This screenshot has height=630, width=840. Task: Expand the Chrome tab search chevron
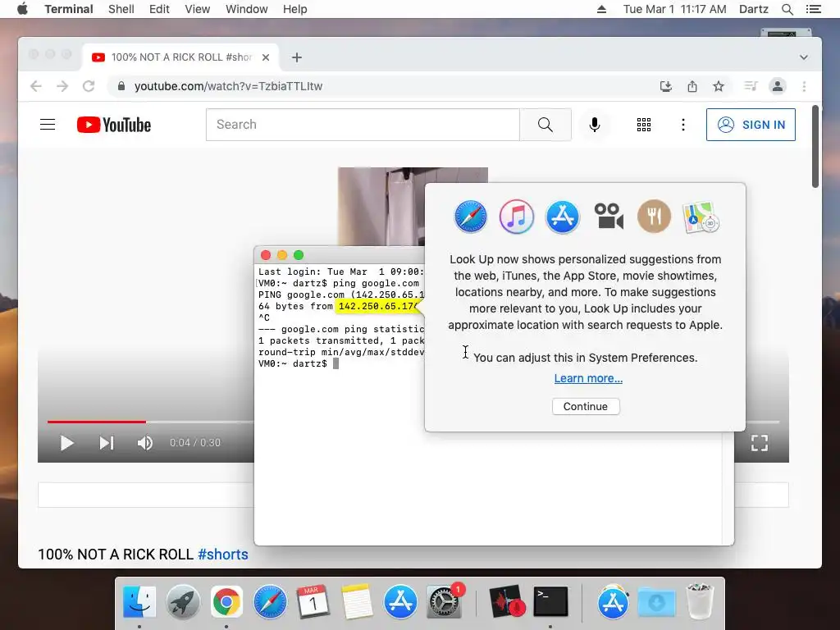coord(803,57)
